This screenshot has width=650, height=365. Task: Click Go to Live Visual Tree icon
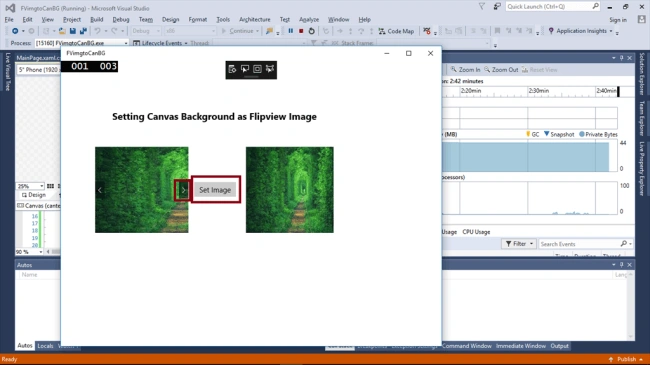[232, 69]
